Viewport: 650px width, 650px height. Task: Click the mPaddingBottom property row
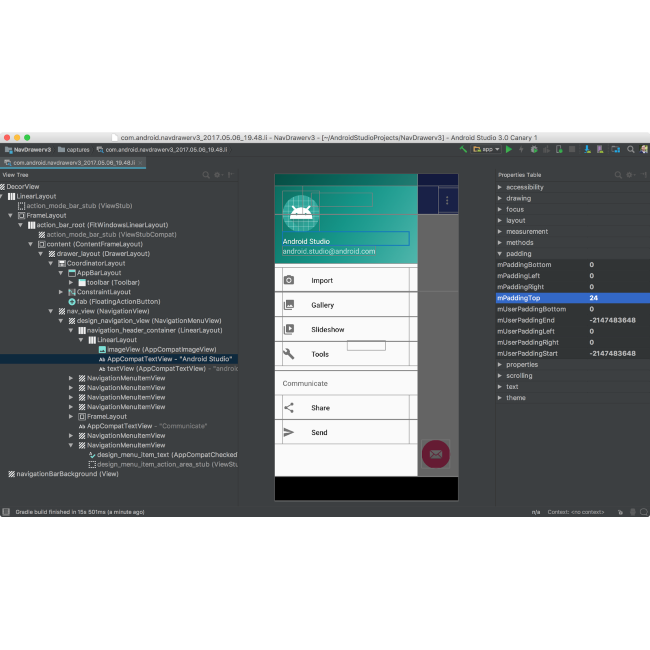click(x=572, y=265)
